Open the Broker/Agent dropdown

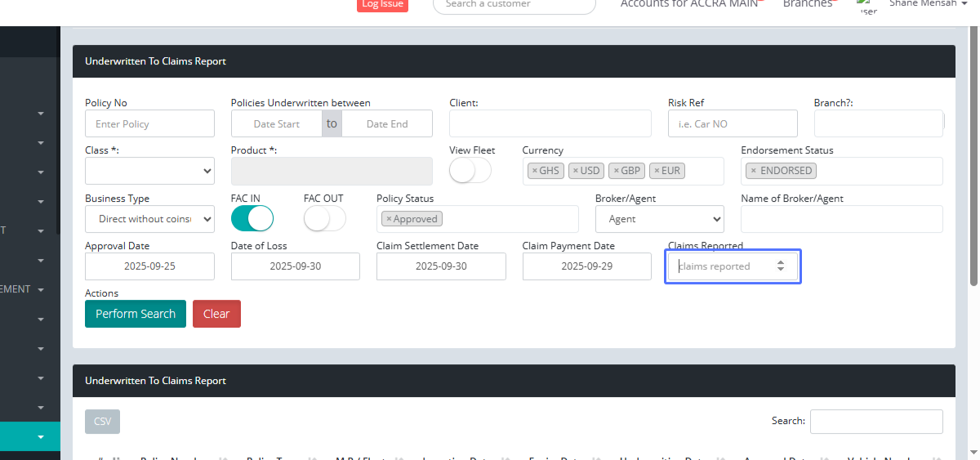659,219
